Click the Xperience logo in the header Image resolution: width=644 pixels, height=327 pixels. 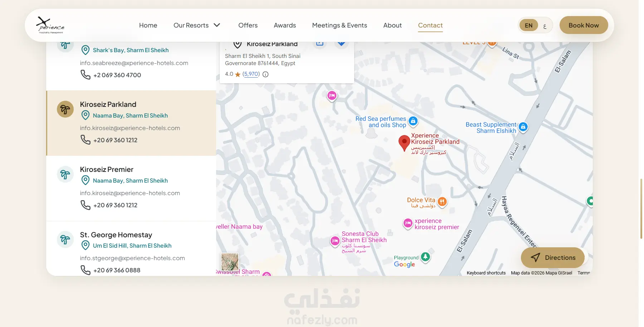point(50,25)
